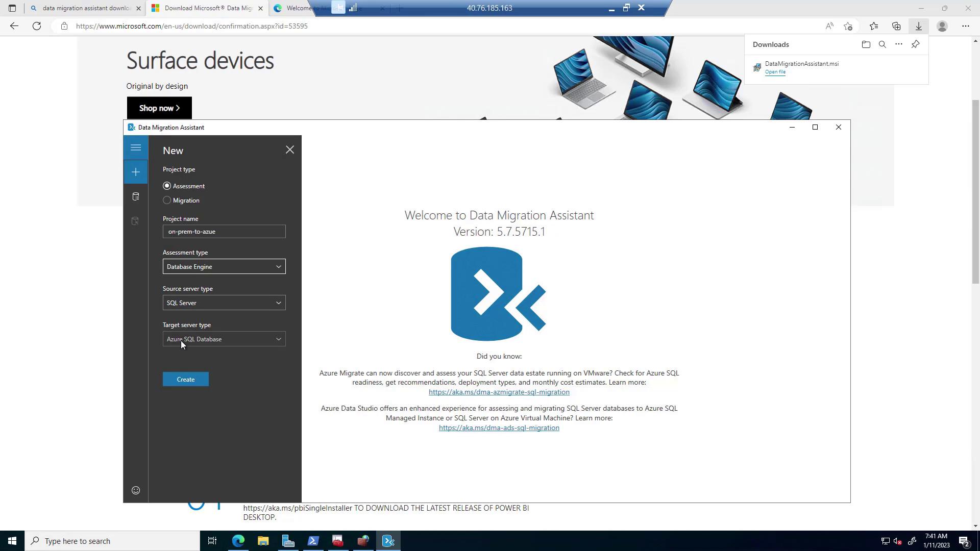Search downloads using magnifier icon
Image resolution: width=980 pixels, height=551 pixels.
point(882,44)
